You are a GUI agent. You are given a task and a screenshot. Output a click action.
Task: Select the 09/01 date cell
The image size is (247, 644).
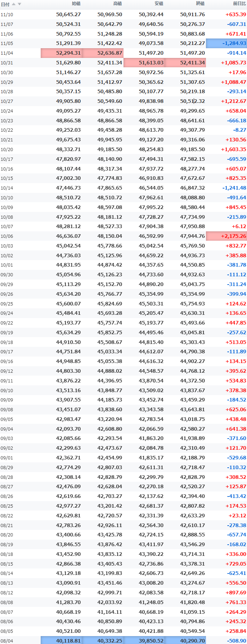click(x=7, y=458)
